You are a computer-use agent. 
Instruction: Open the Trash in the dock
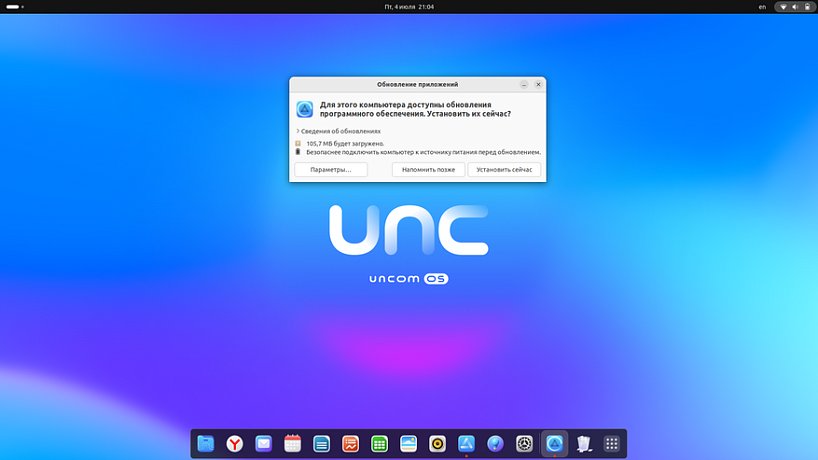click(x=584, y=444)
